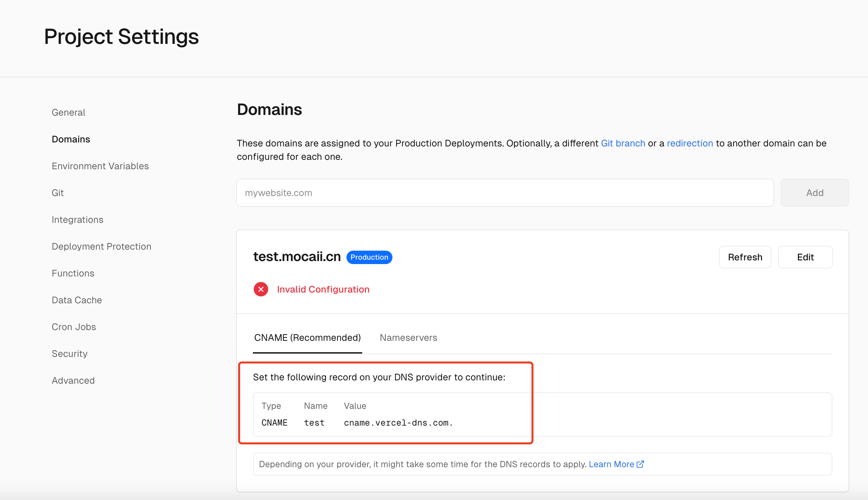Open Environment Variables settings

point(100,166)
